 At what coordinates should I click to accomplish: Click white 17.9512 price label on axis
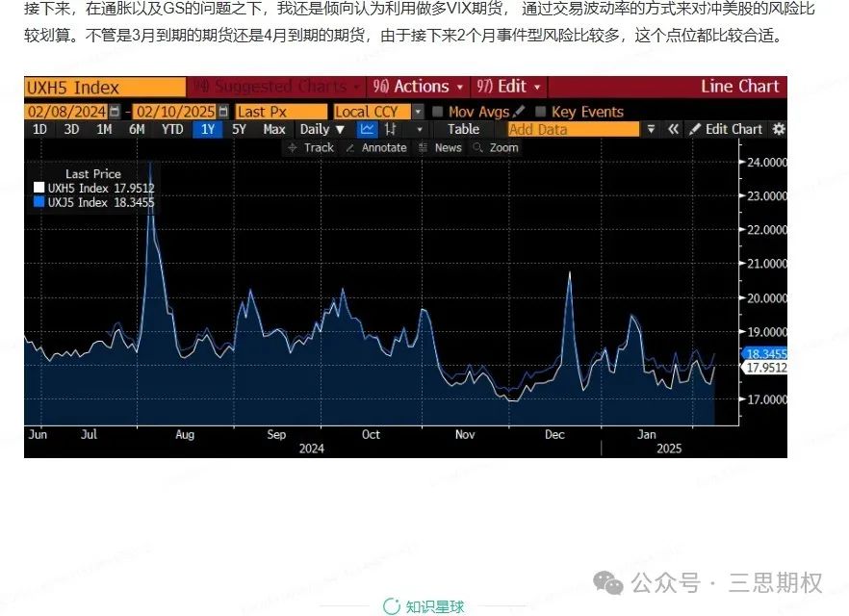coord(765,368)
